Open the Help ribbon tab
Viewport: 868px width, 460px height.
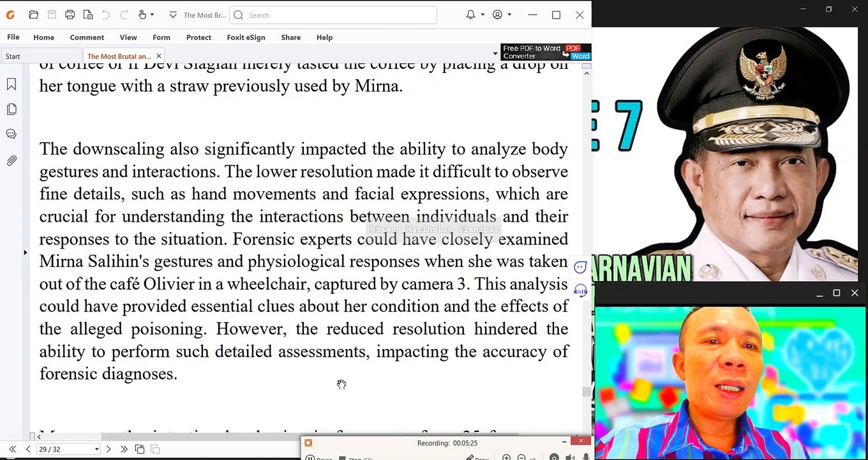click(324, 37)
